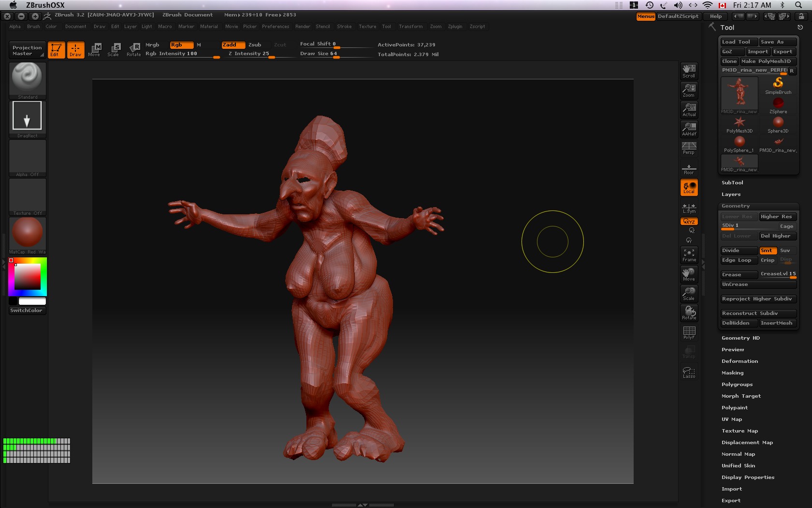Click the Zoom canvas icon
Viewport: 812px width, 508px height.
[x=689, y=90]
